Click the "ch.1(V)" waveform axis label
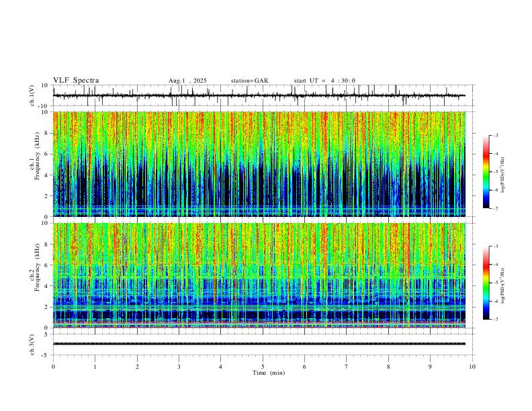Image resolution: width=532 pixels, height=411 pixels. click(x=32, y=95)
